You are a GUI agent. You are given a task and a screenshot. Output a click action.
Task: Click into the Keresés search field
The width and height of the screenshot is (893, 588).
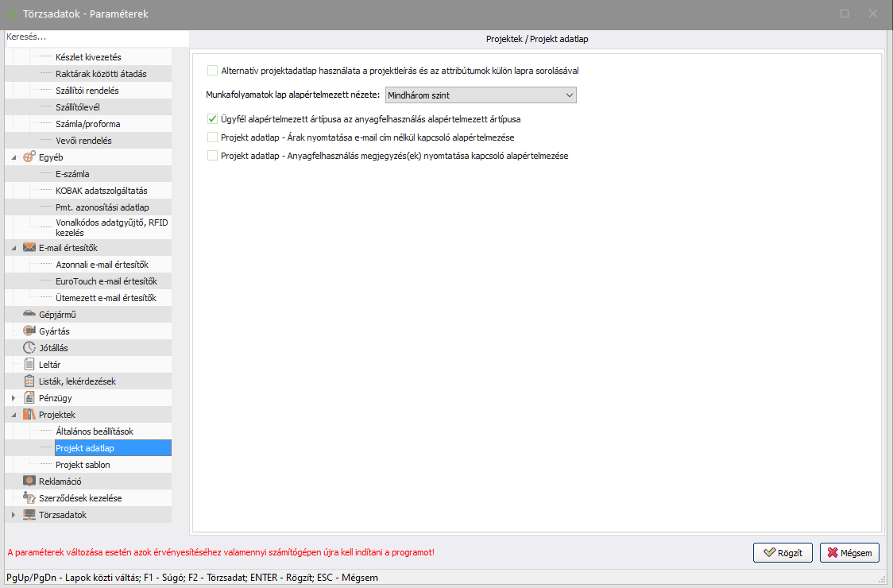point(95,37)
